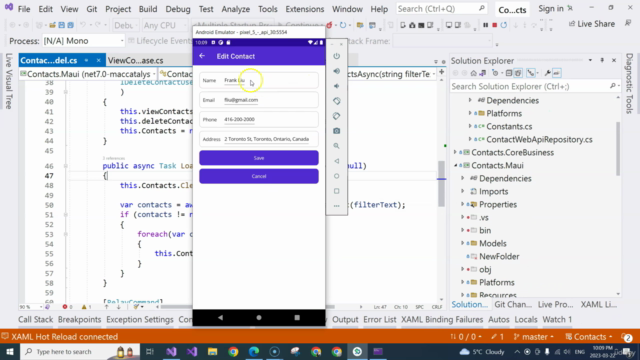Click the emulator volume down icon

click(336, 86)
